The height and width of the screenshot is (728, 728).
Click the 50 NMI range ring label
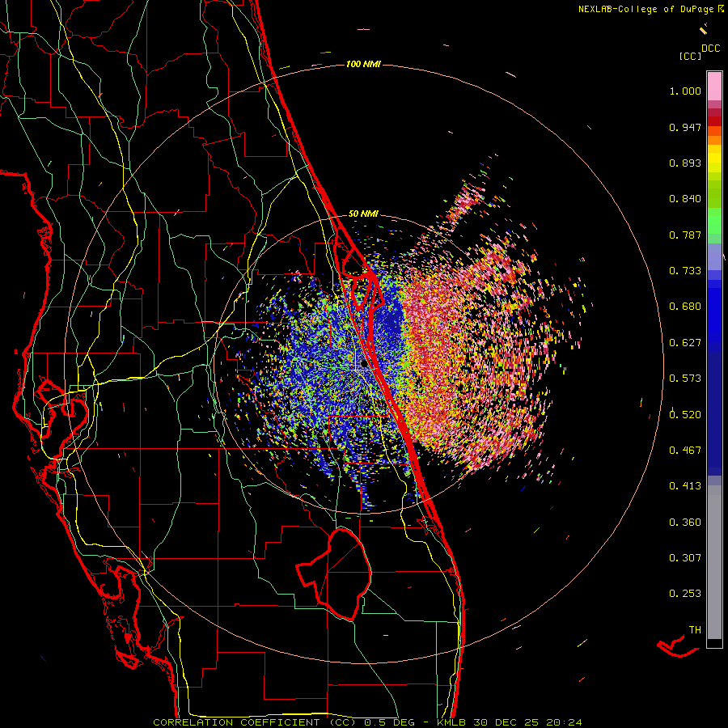coord(363,214)
